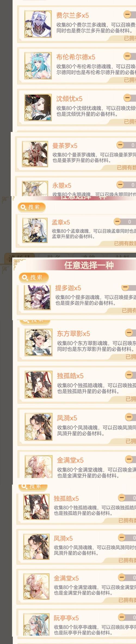Select the 布伦希尔德 soul portrait icon
The width and height of the screenshot is (136, 644).
click(x=38, y=66)
